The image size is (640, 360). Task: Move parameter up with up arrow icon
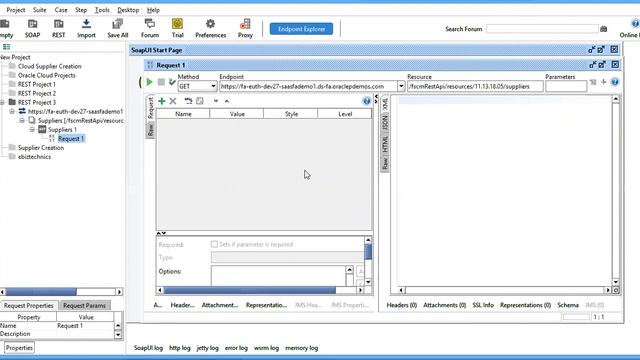[x=227, y=101]
